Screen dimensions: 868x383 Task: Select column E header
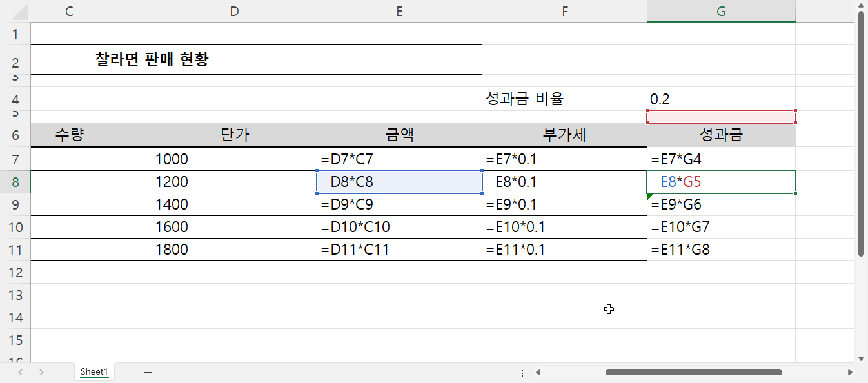pos(399,11)
